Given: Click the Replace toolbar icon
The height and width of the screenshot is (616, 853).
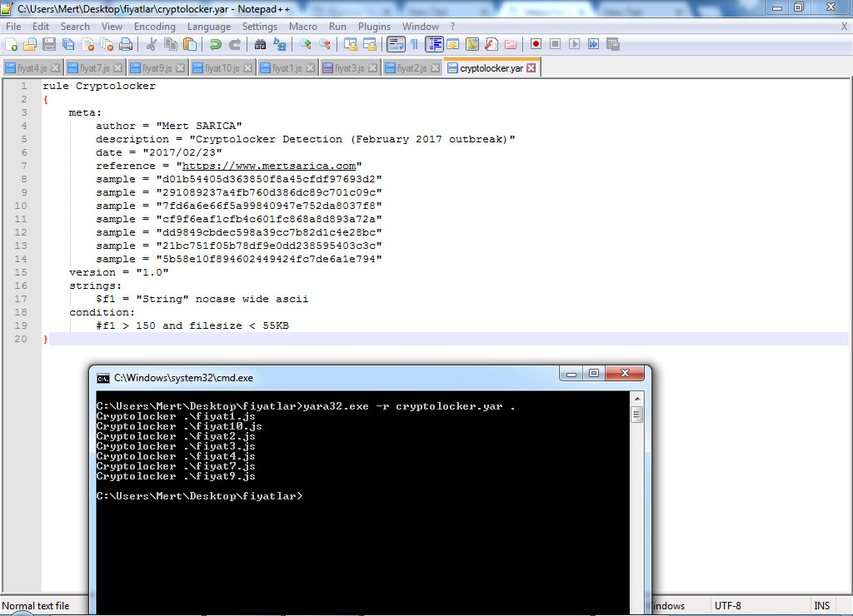Looking at the screenshot, I should click(x=280, y=45).
